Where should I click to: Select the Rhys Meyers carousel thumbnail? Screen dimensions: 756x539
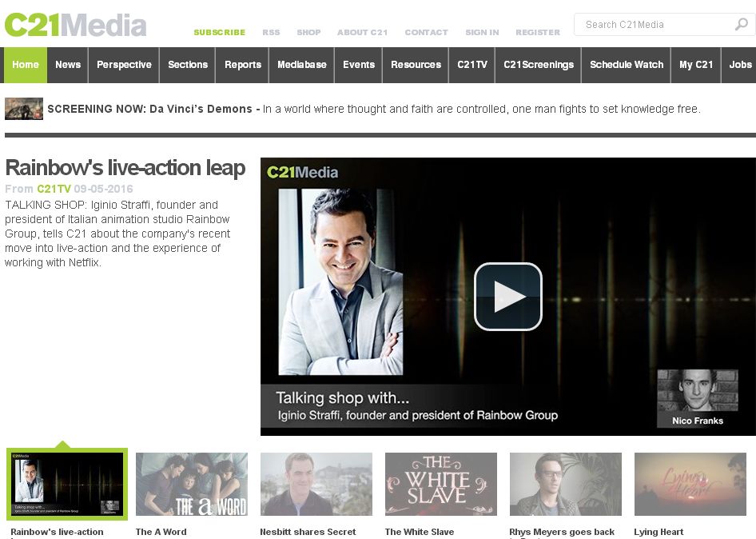pyautogui.click(x=566, y=484)
